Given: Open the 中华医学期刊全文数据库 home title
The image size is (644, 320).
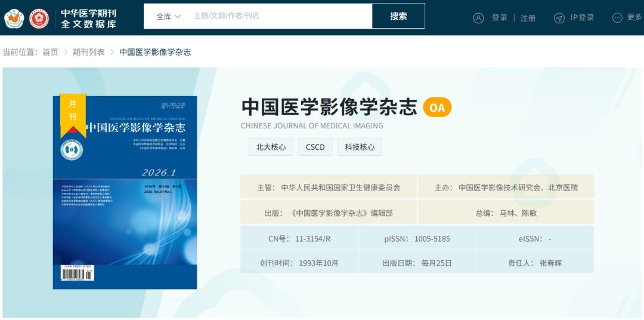Looking at the screenshot, I should [x=89, y=19].
